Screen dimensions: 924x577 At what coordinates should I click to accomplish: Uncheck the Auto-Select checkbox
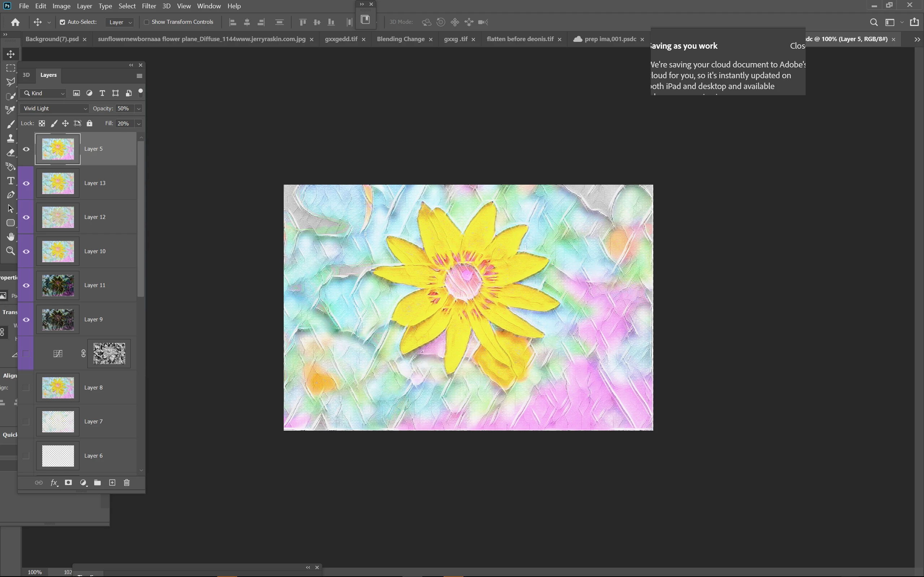pos(62,22)
